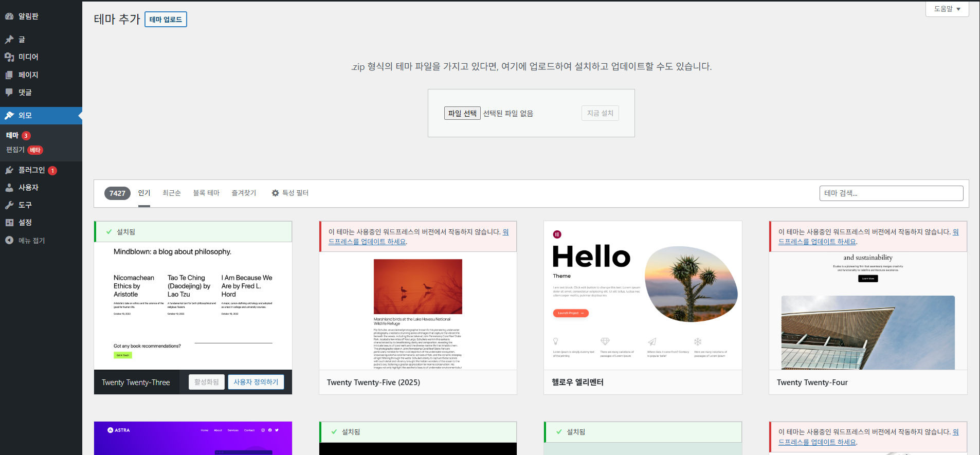Click the update link in the bottom-right notice

(x=818, y=442)
